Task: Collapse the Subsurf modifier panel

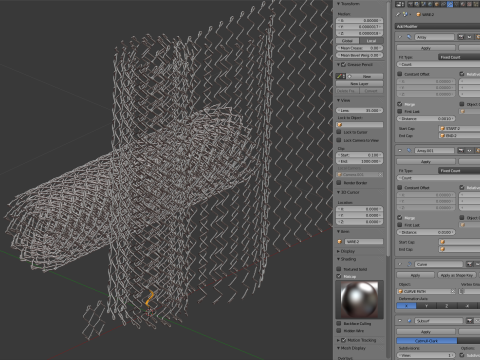Action: (400, 321)
